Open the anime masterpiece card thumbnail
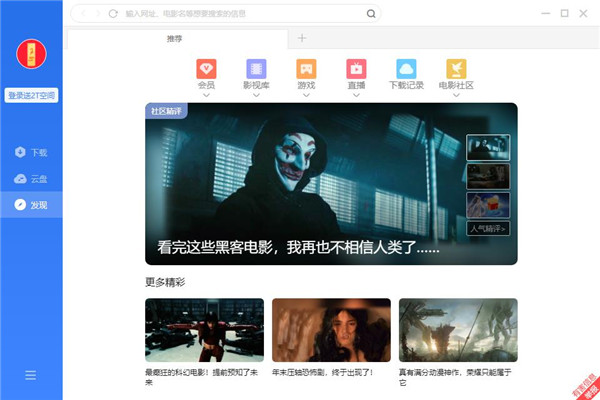 click(458, 330)
